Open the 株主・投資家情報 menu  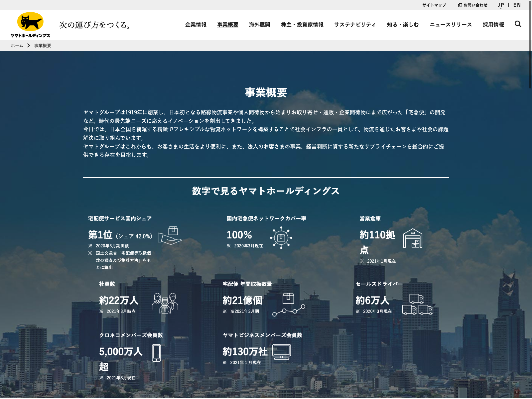tap(302, 25)
